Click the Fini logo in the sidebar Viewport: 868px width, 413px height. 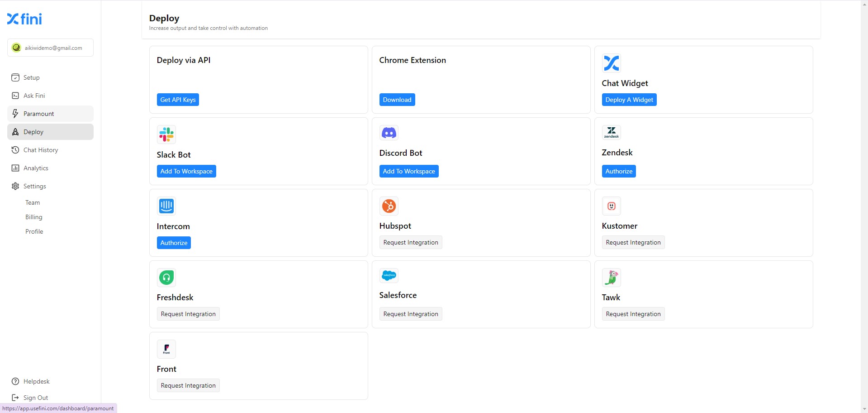coord(24,19)
